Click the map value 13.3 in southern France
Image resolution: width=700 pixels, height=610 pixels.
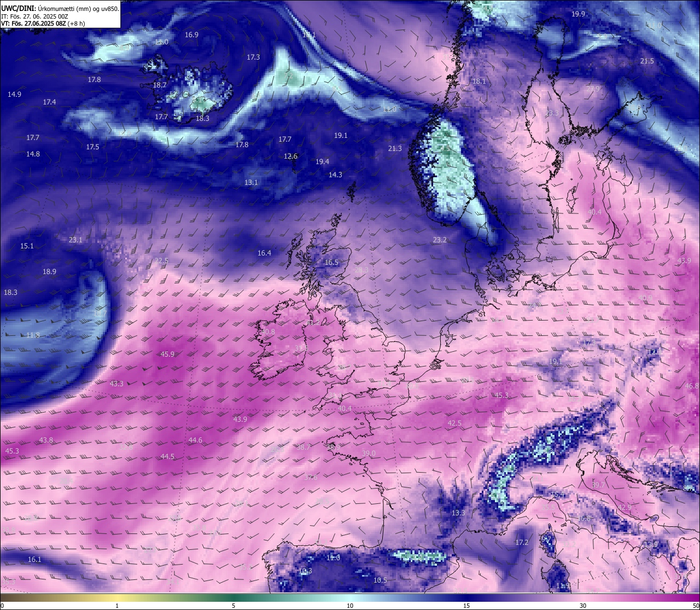pyautogui.click(x=458, y=513)
